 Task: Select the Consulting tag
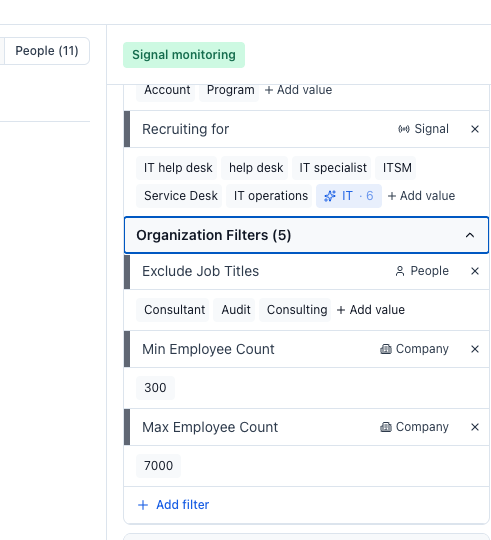295,310
